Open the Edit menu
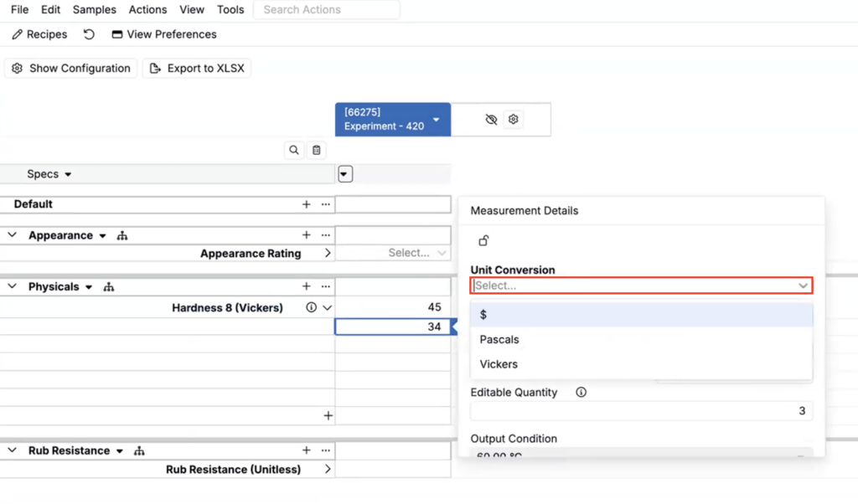 coord(50,10)
